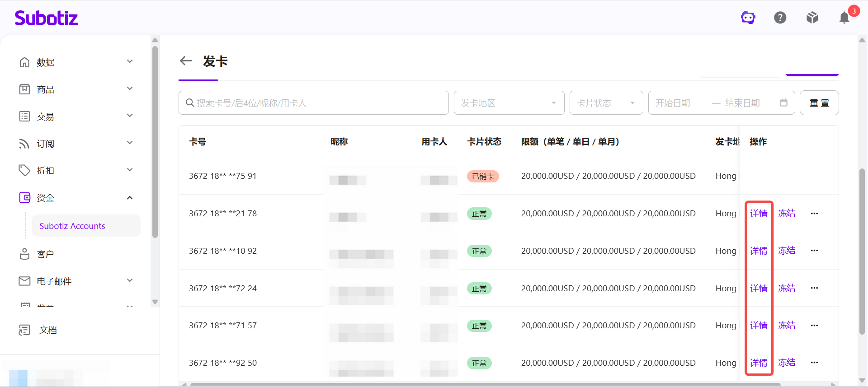The height and width of the screenshot is (387, 868).
Task: Click 冻结 for card **21 78
Action: click(787, 213)
